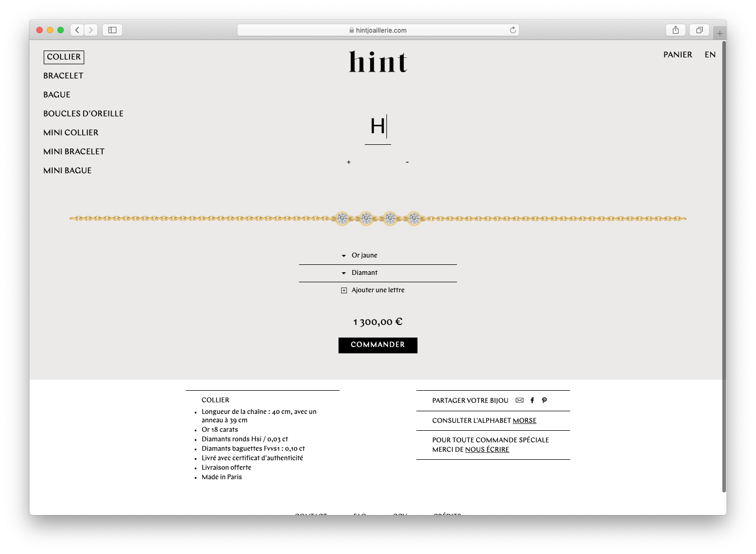Expand the Or jaune metal dropdown
The height and width of the screenshot is (554, 756).
point(378,255)
